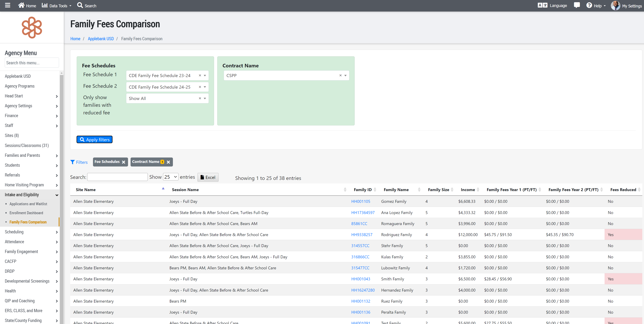
Task: Click the table Search input field
Action: click(117, 177)
